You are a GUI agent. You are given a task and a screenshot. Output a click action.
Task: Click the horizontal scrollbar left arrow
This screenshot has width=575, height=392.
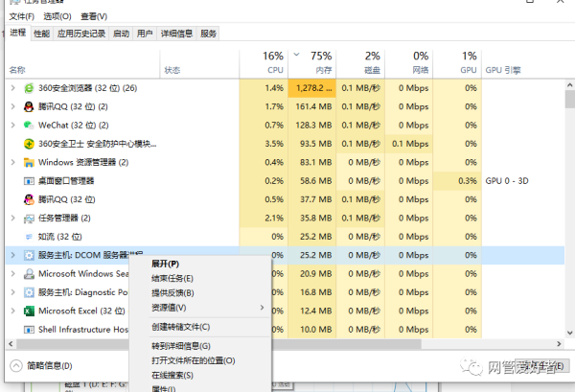tap(11, 344)
